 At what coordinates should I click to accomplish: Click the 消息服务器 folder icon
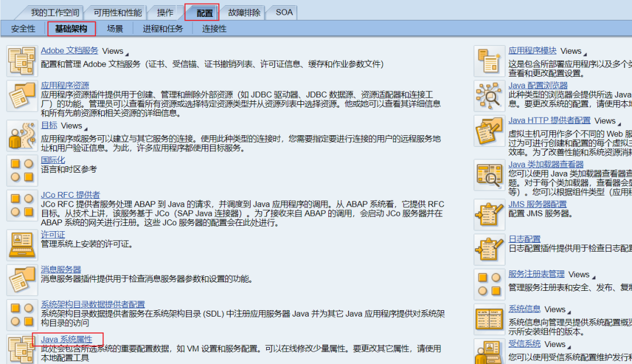pos(22,280)
